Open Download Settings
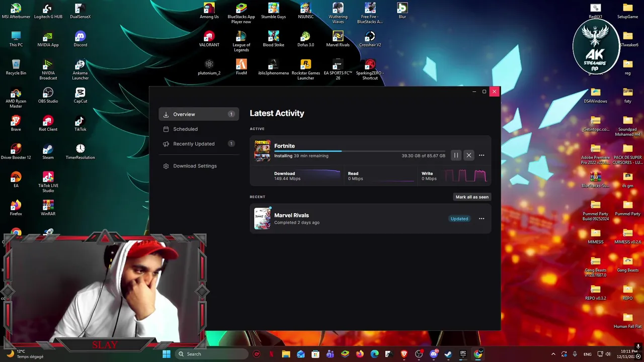The image size is (644, 362). (x=199, y=166)
